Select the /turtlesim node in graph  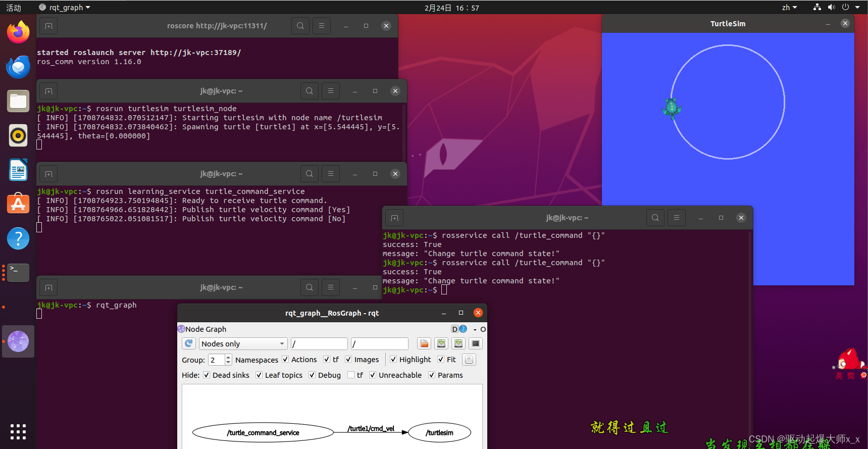point(439,432)
